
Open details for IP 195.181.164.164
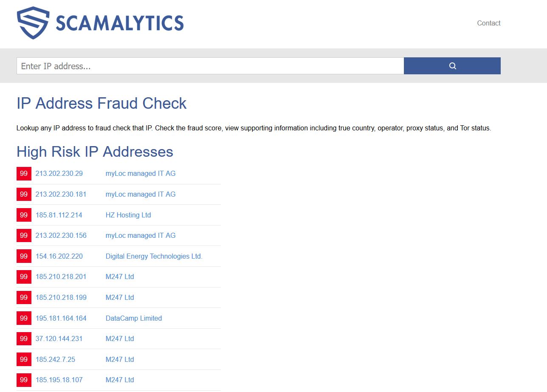pyautogui.click(x=61, y=318)
